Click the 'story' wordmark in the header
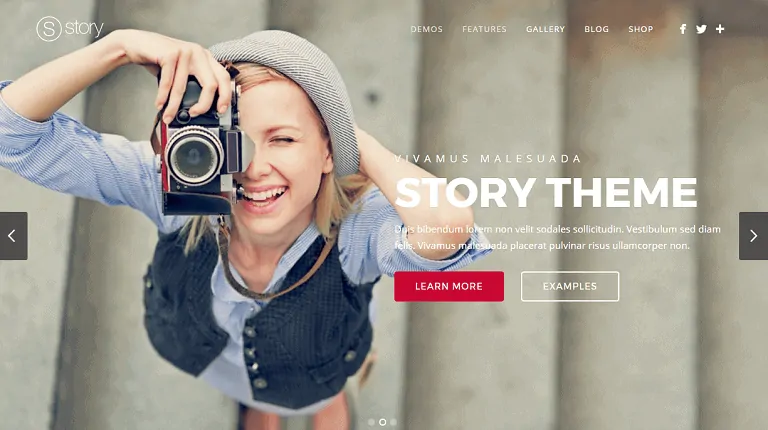The image size is (768, 430). click(x=84, y=28)
